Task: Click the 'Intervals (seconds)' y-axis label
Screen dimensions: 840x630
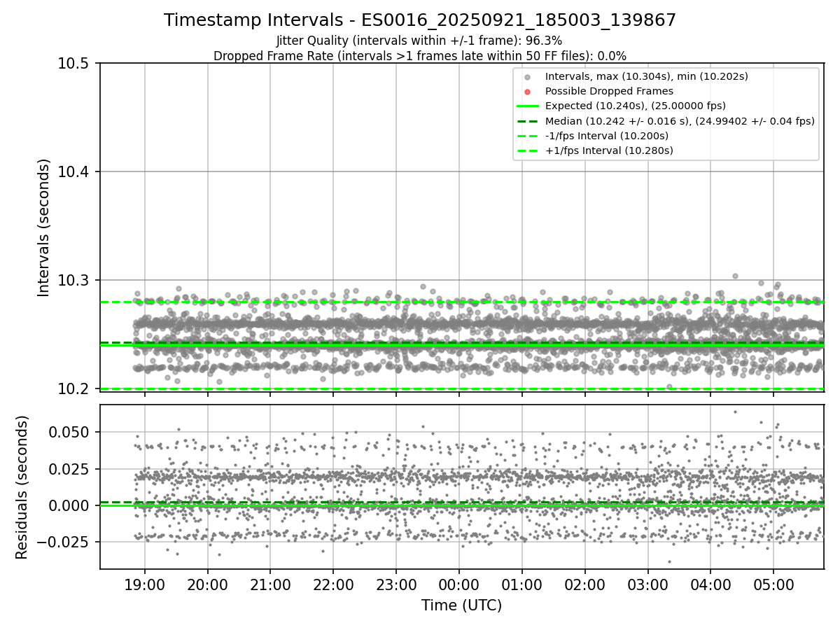Action: click(x=44, y=227)
